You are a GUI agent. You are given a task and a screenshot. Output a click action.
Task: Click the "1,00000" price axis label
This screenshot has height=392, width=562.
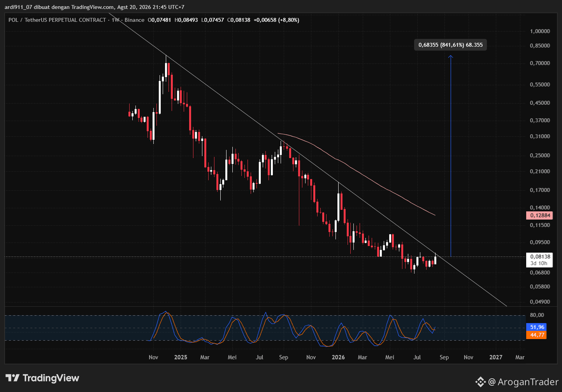(x=540, y=31)
